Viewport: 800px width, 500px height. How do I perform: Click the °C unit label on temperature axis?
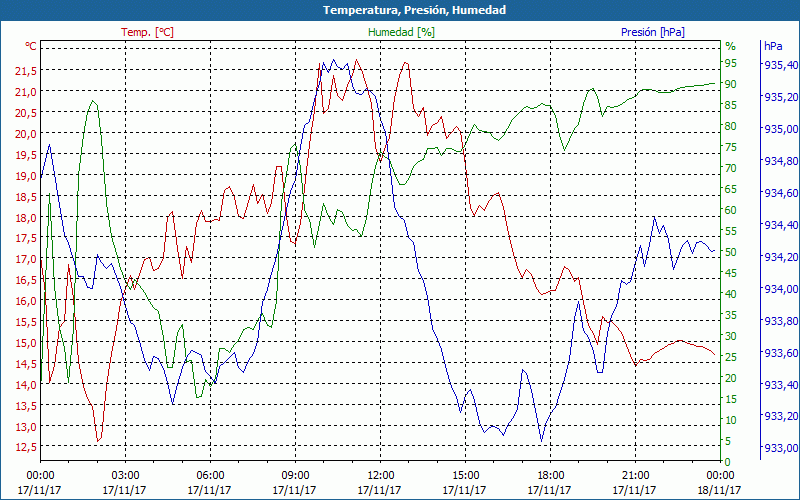pos(31,46)
